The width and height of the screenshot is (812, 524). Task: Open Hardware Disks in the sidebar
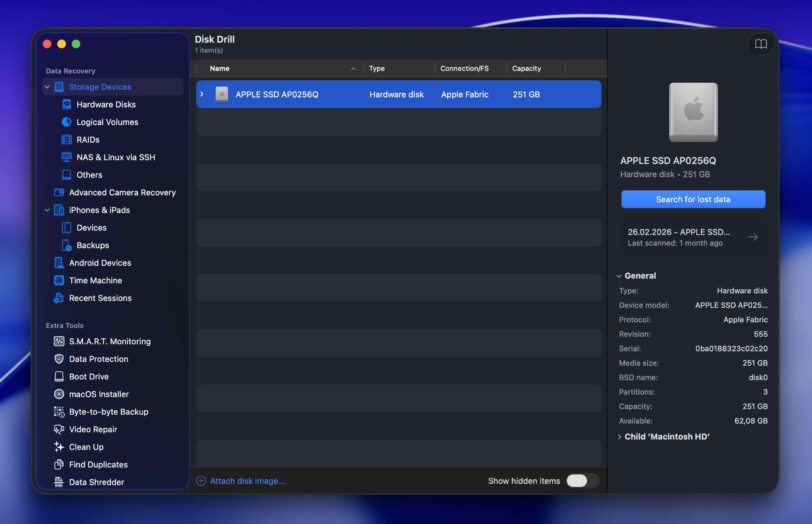tap(106, 104)
